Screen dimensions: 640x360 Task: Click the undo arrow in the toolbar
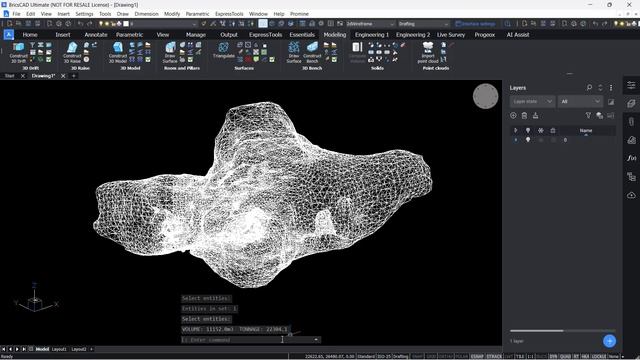click(x=80, y=24)
